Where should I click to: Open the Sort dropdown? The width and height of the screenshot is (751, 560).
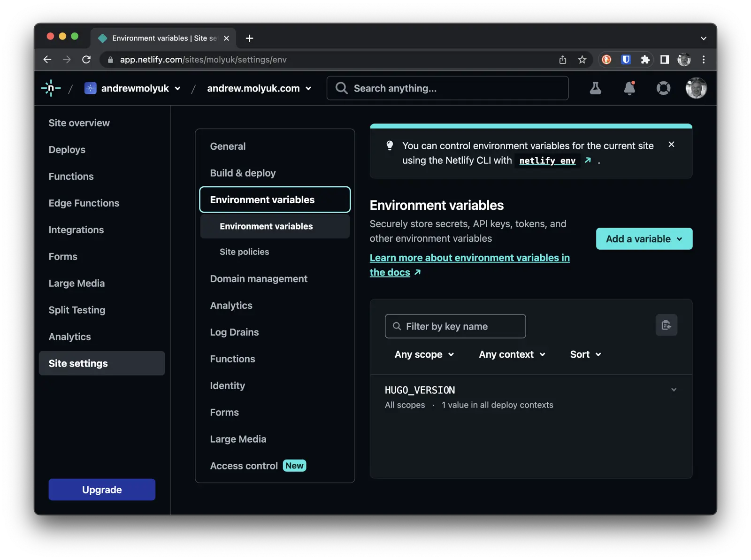[x=585, y=354]
